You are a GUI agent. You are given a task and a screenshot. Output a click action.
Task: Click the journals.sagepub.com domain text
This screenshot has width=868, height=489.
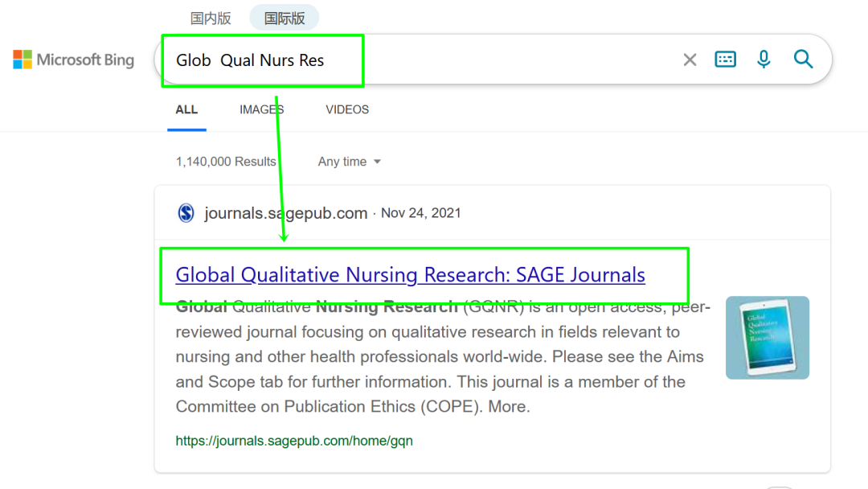click(285, 213)
